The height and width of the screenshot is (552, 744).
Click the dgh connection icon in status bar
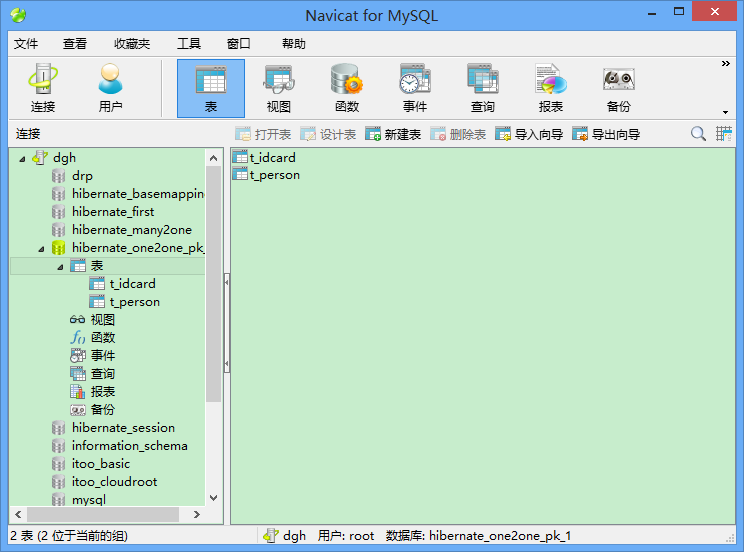click(x=270, y=536)
